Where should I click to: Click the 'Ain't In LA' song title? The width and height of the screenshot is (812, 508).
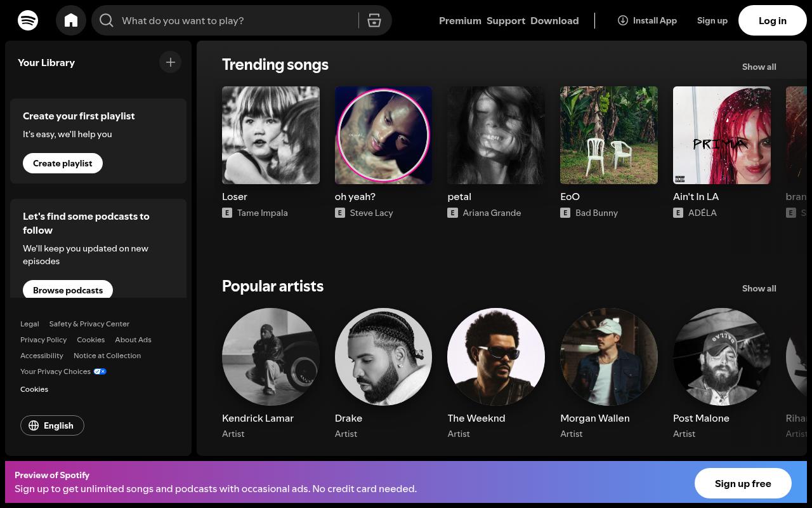point(696,197)
